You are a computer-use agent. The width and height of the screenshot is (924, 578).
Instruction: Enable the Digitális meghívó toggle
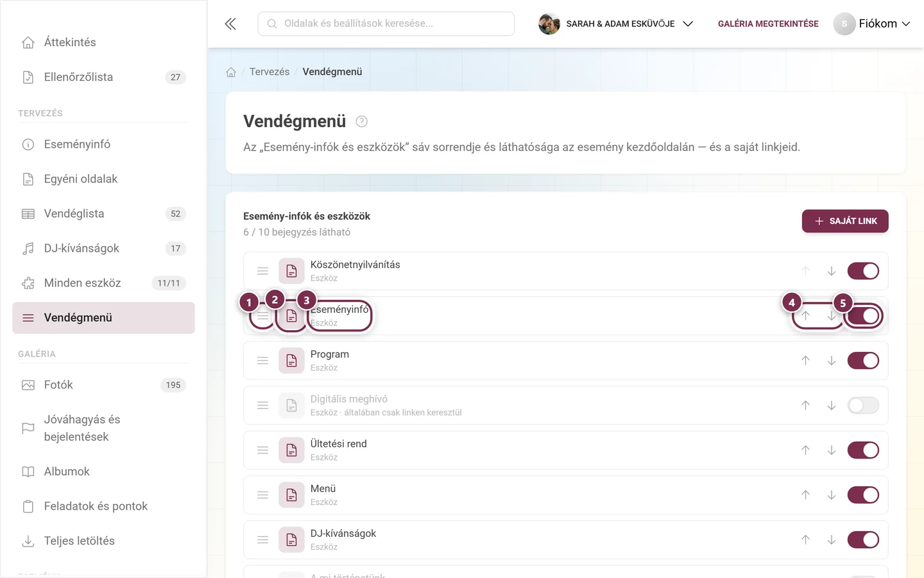pos(863,405)
